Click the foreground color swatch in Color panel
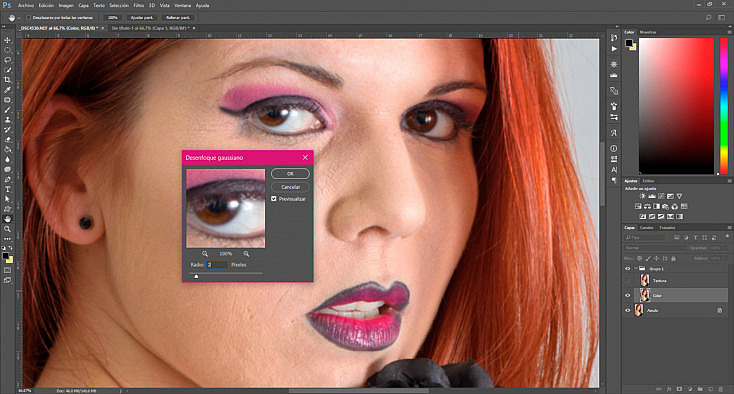The image size is (734, 394). point(629,43)
